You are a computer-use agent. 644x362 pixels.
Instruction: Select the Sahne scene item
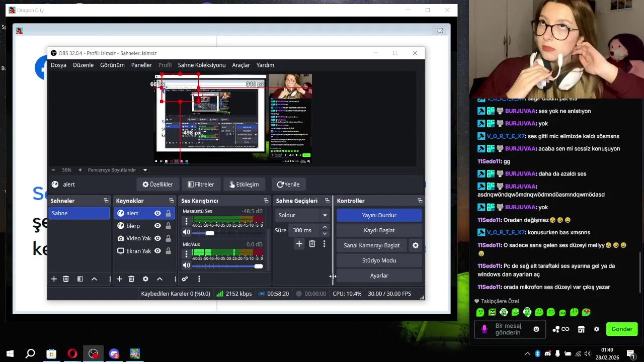point(79,213)
